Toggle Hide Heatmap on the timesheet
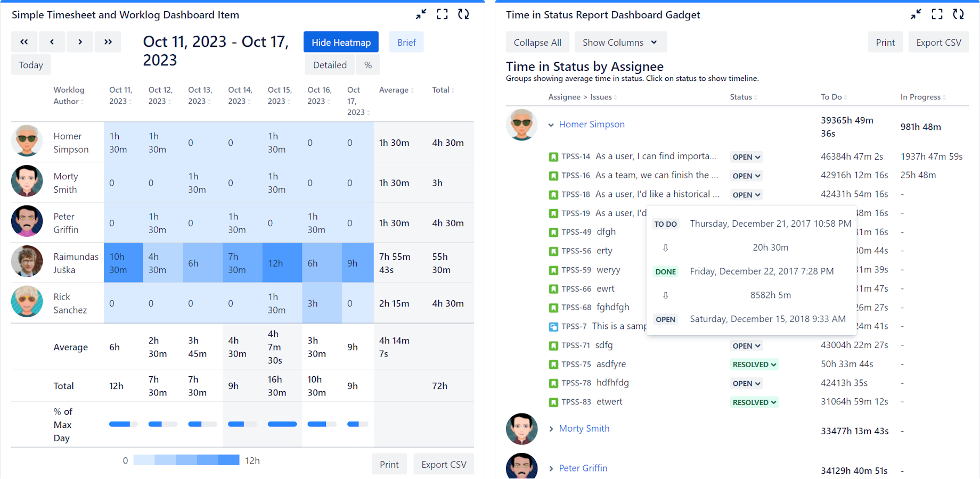 point(340,42)
